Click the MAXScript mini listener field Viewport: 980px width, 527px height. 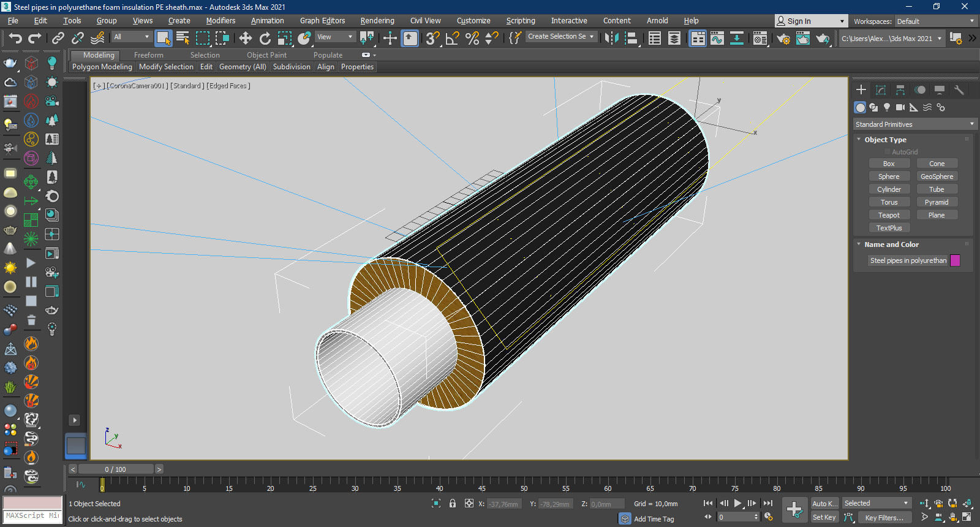(x=32, y=516)
